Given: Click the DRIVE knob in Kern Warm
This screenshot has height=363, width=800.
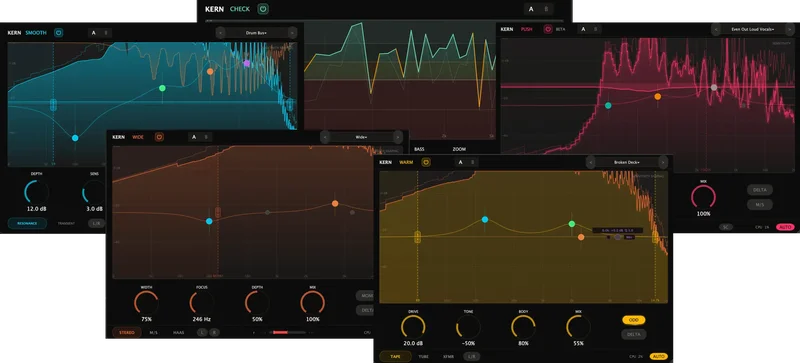Looking at the screenshot, I should coord(413,327).
